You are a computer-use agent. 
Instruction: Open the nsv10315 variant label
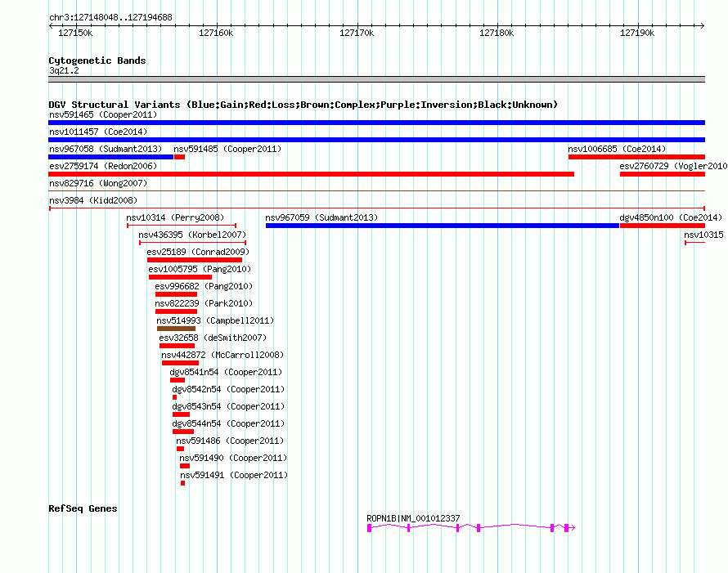703,235
